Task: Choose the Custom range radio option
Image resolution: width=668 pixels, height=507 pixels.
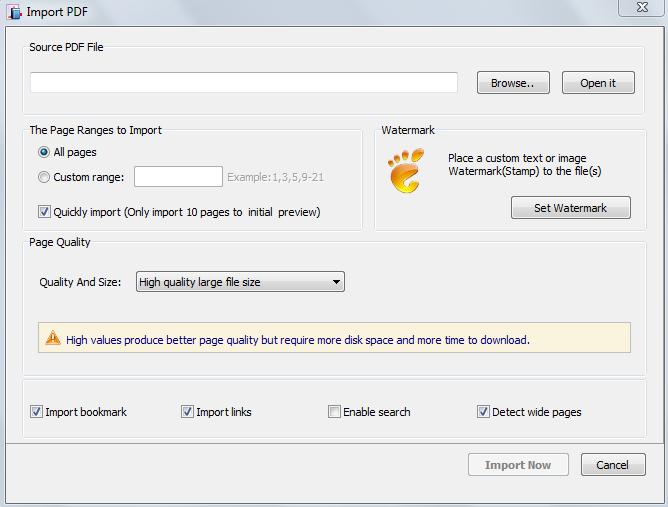Action: click(x=44, y=177)
